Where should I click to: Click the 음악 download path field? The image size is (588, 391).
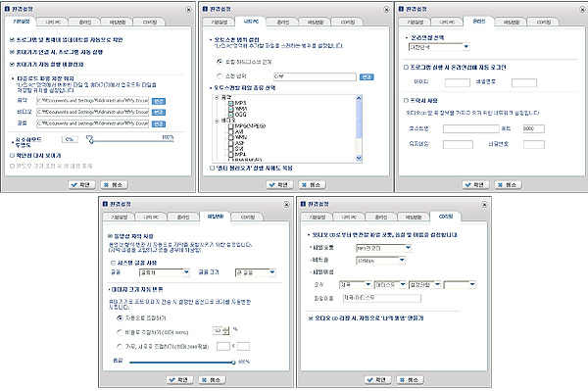(x=93, y=101)
